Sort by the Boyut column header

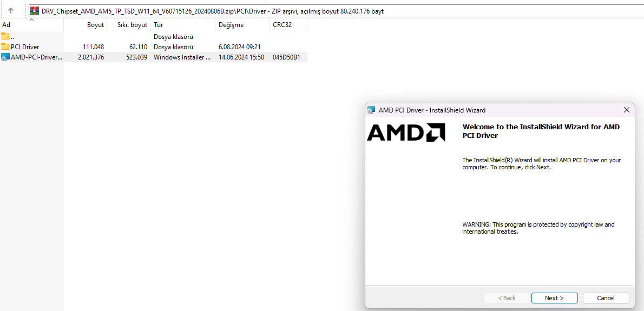click(86, 25)
